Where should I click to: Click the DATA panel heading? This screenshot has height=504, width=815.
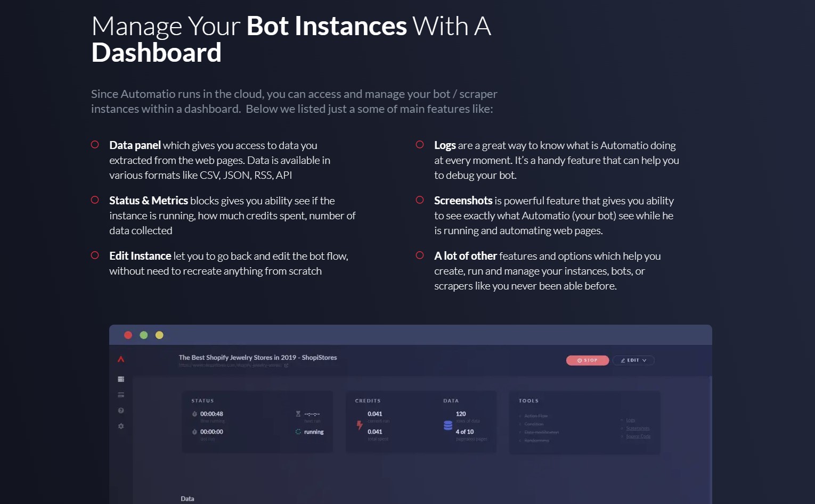pyautogui.click(x=451, y=401)
